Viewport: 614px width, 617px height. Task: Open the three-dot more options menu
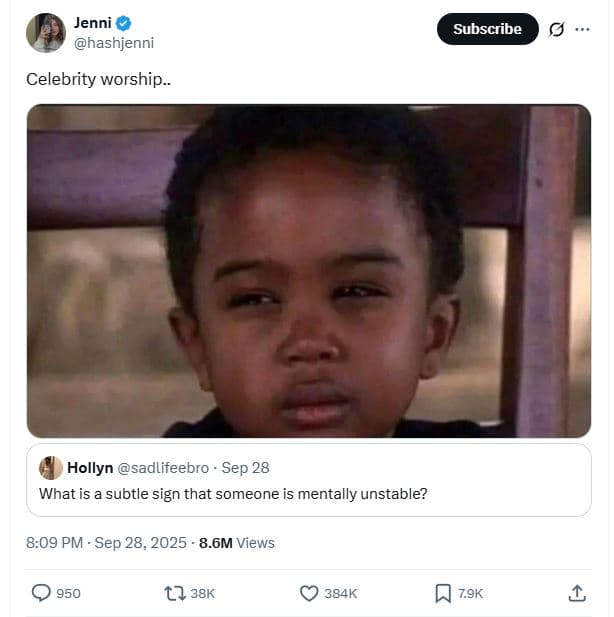click(582, 29)
